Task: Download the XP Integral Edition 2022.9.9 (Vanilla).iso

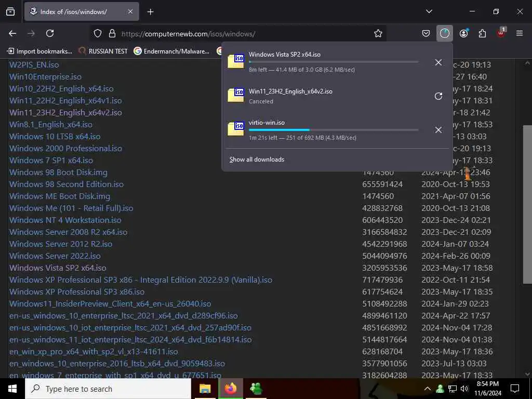Action: 141,280
